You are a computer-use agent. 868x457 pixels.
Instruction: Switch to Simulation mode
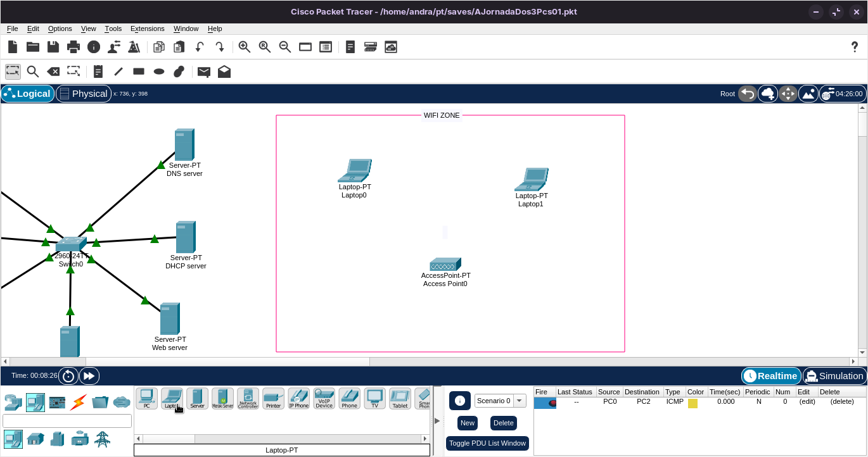(x=834, y=376)
